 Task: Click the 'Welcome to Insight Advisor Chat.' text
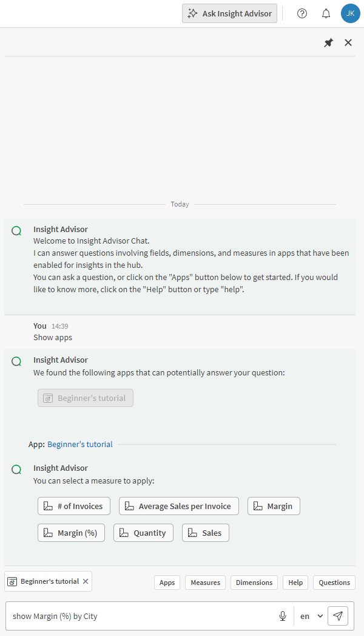[x=91, y=241]
